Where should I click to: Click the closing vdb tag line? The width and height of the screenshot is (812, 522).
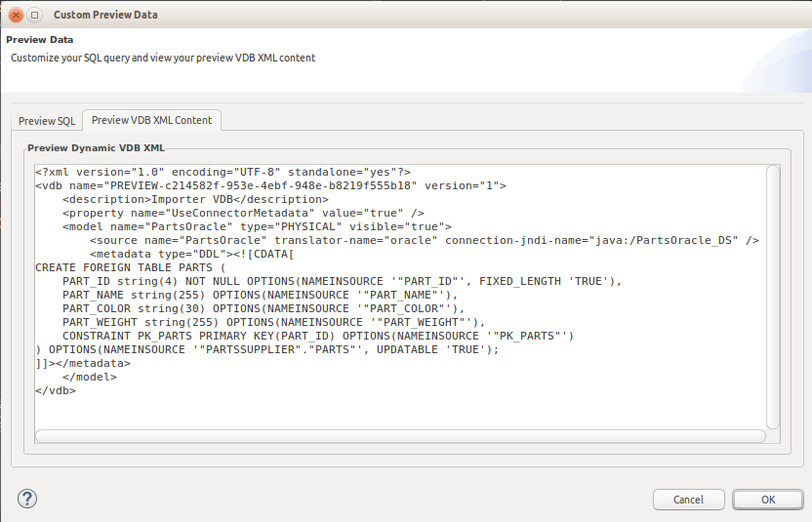[55, 390]
